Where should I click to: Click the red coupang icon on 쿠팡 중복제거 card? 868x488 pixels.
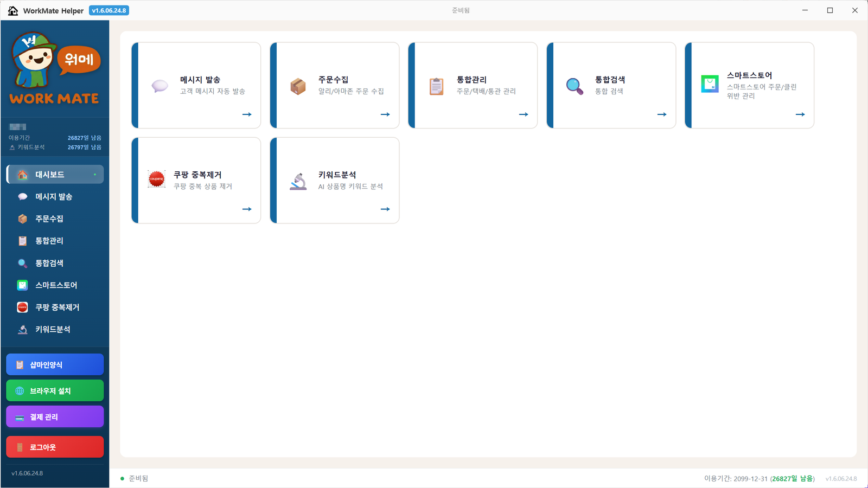(157, 178)
